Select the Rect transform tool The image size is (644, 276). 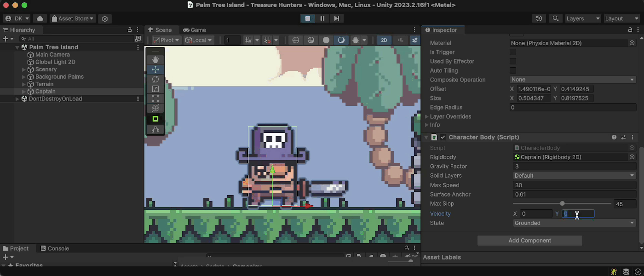click(x=155, y=98)
